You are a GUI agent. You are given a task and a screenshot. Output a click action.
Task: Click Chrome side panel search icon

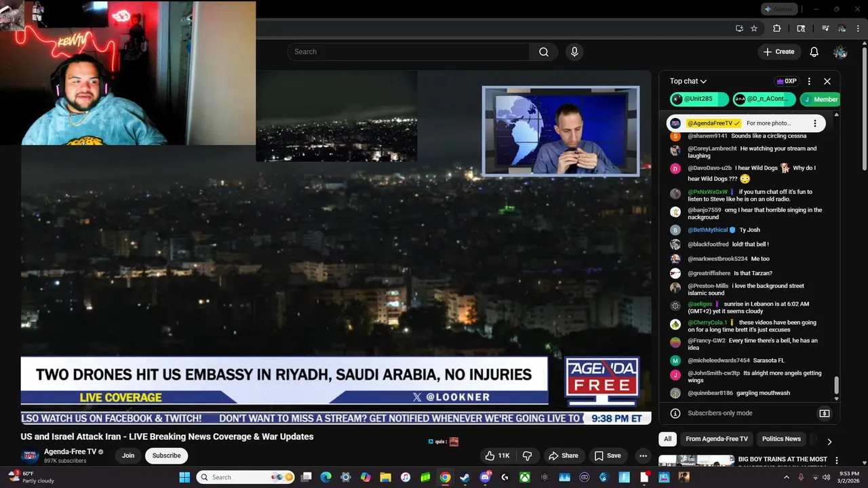tap(801, 28)
